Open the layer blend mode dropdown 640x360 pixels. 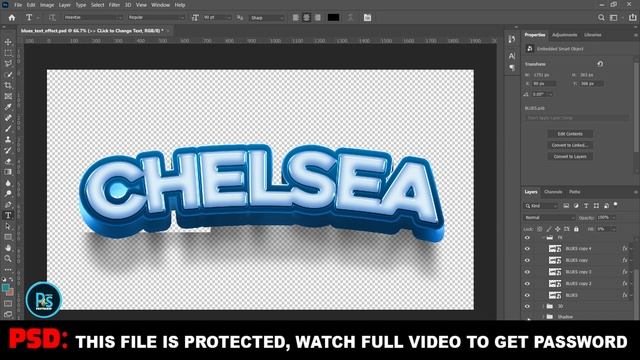(550, 218)
